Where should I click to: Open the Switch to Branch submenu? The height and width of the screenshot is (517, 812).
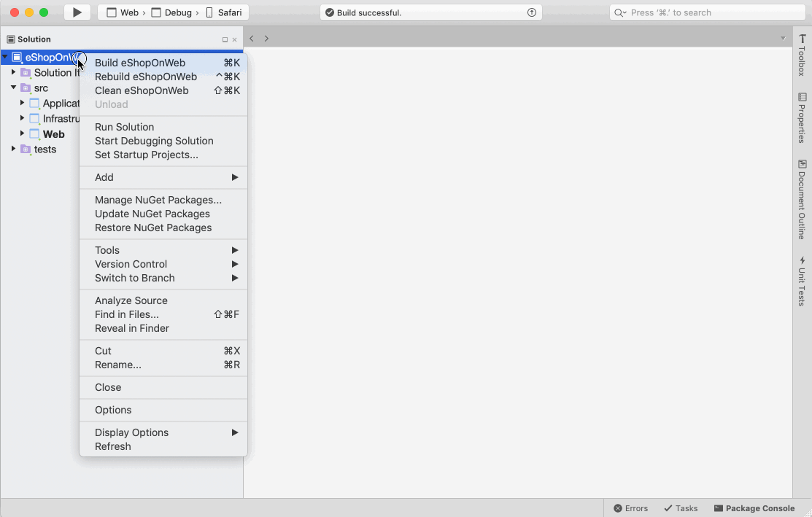163,278
